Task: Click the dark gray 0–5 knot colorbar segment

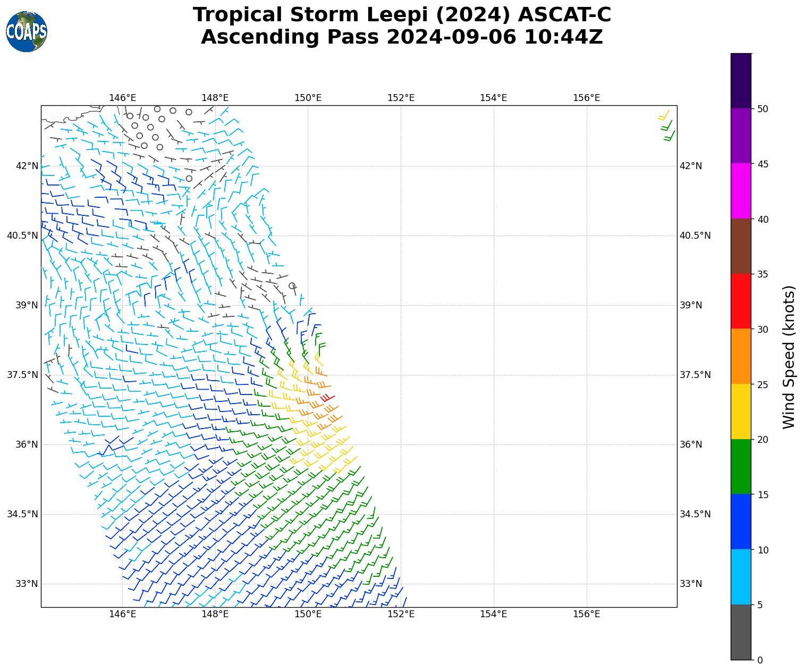Action: pos(741,632)
